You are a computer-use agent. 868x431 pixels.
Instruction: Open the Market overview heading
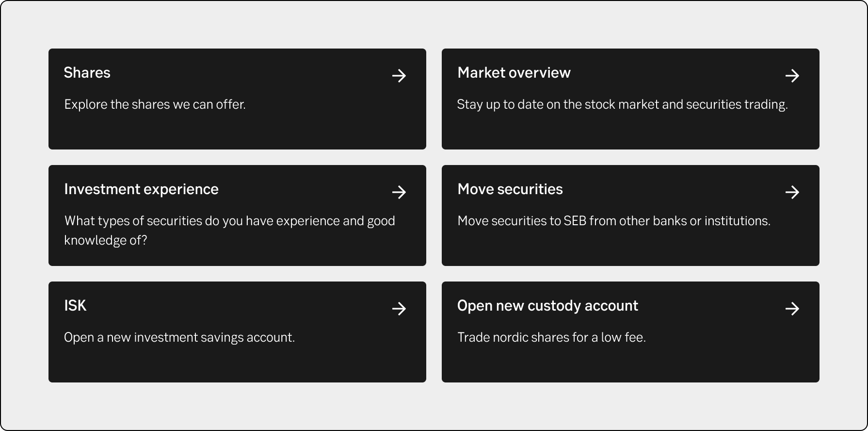[x=514, y=73]
